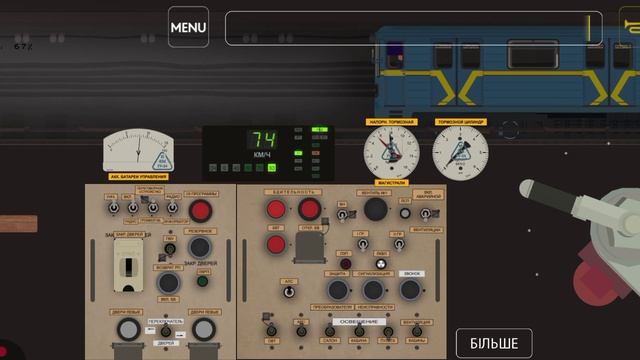Screen dimensions: 640x360
Task: Flip the left toggle in the right panel's second row
Action: [x=362, y=244]
